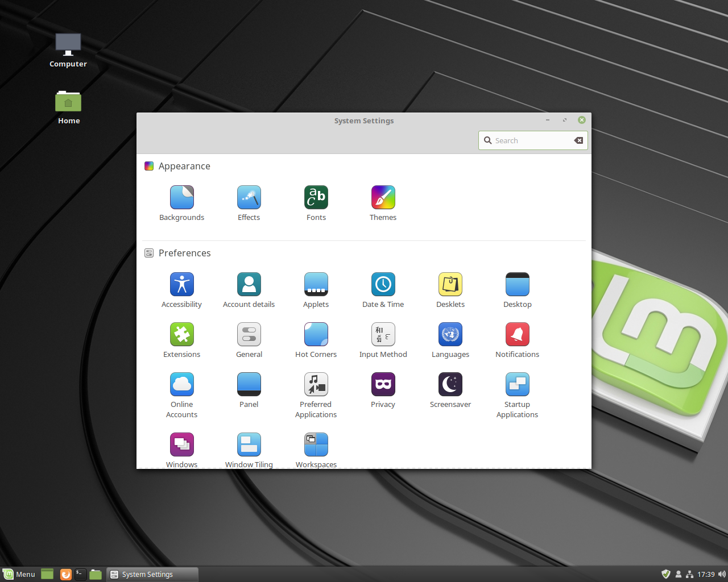This screenshot has width=728, height=582.
Task: Open the Applets settings
Action: pos(316,290)
